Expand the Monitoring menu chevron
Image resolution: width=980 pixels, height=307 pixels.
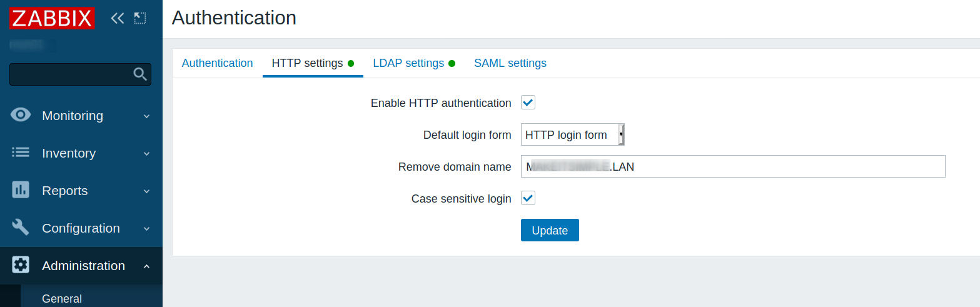pos(146,116)
